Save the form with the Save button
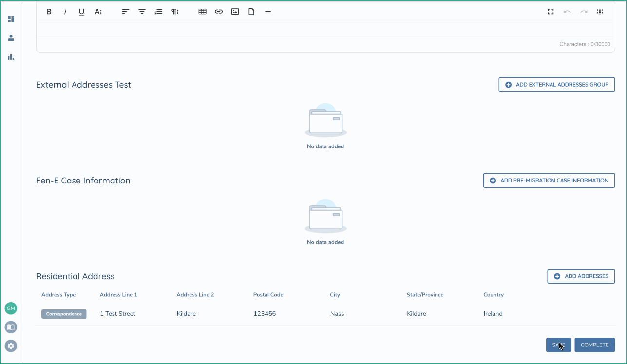This screenshot has width=627, height=364. coord(558,345)
